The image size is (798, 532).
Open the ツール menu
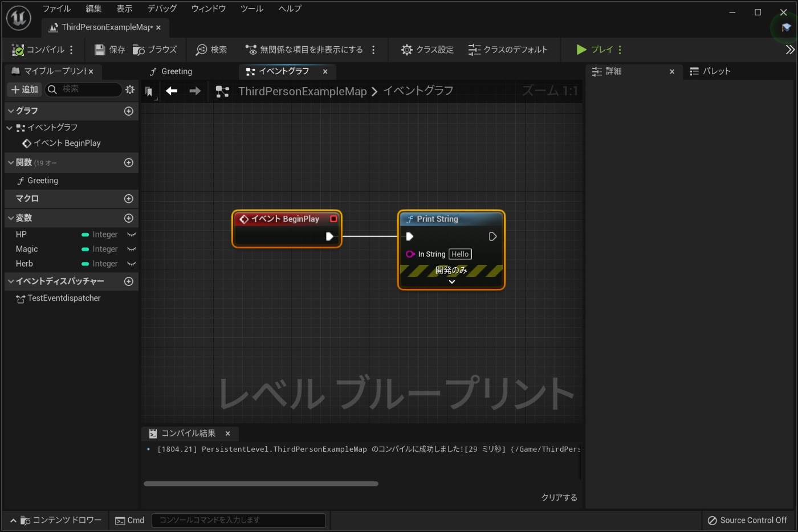pos(251,9)
